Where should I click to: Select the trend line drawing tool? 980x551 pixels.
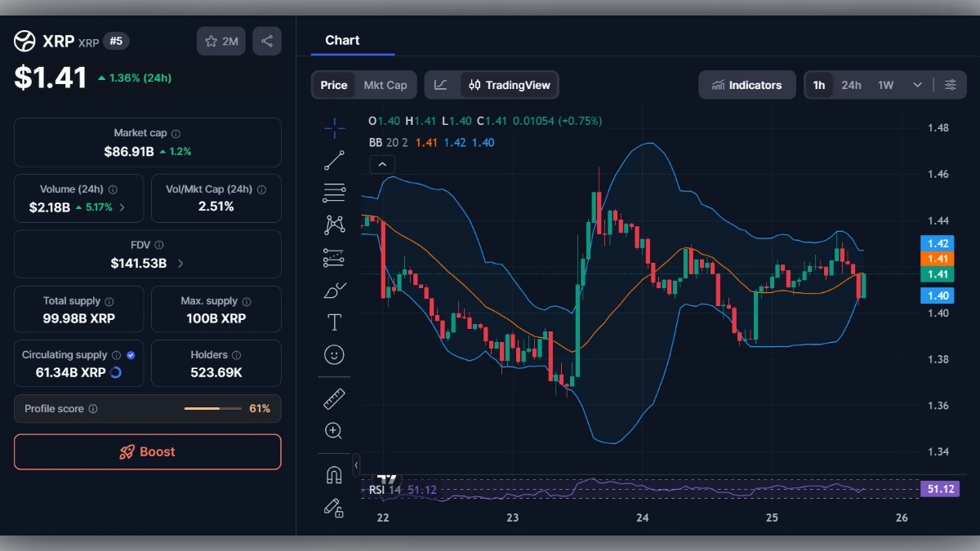pos(334,160)
